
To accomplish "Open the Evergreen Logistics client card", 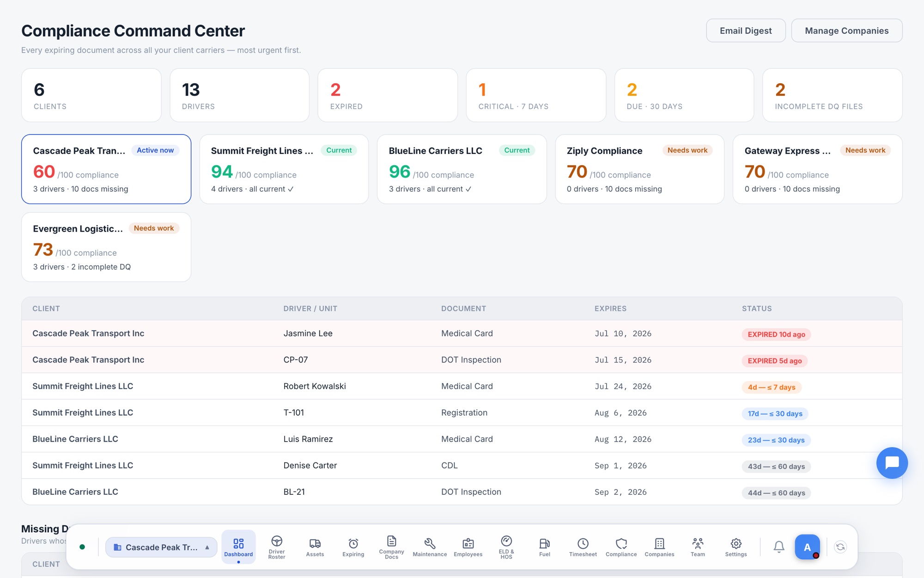I will pos(106,247).
